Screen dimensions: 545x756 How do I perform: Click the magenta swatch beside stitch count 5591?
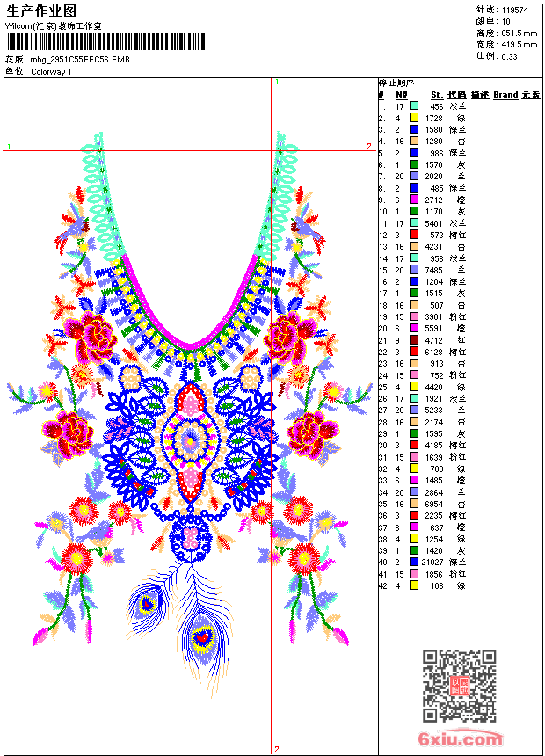pos(414,329)
